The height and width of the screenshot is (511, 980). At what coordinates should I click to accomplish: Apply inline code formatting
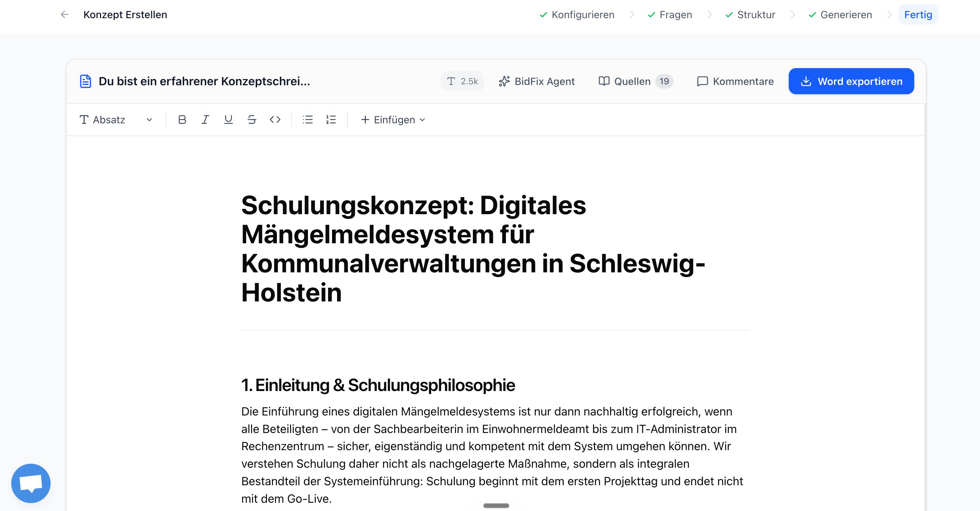pyautogui.click(x=275, y=119)
